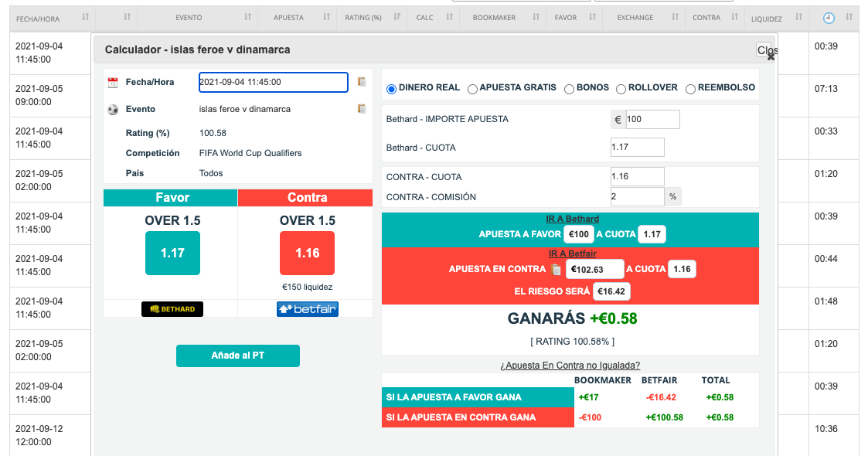Screen dimensions: 868x456
Task: Copy lay stake using clipboard icon
Action: coord(557,270)
